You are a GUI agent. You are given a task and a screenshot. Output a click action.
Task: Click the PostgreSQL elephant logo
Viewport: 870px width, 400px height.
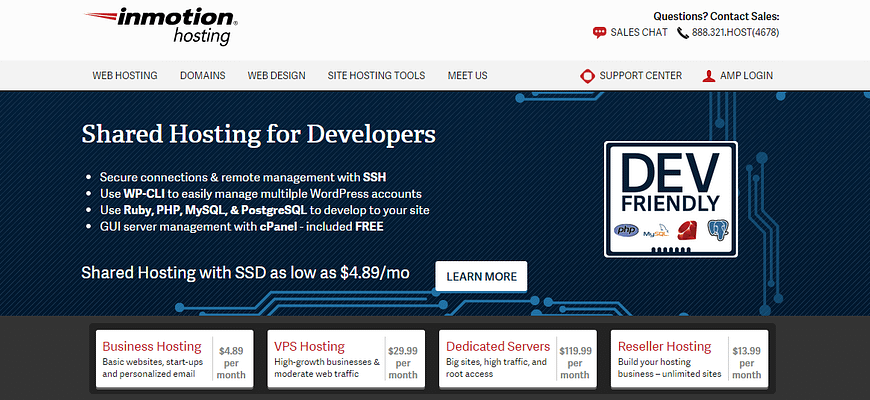tap(717, 230)
